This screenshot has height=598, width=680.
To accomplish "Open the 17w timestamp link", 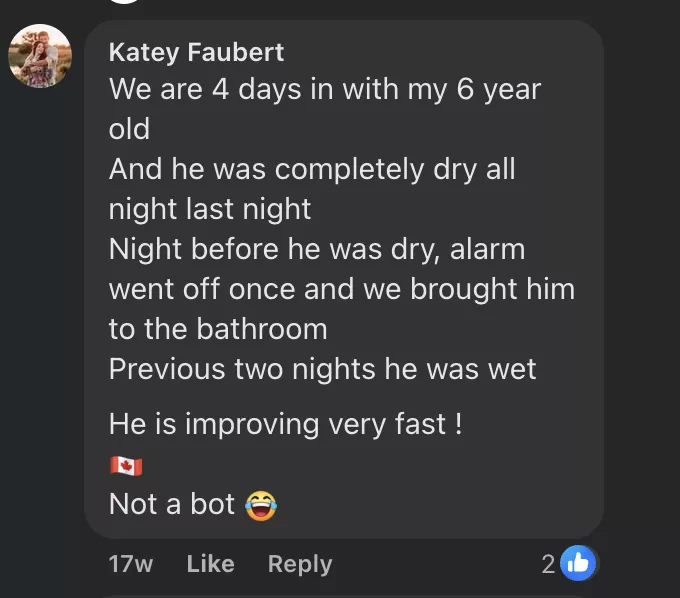I will (x=130, y=564).
